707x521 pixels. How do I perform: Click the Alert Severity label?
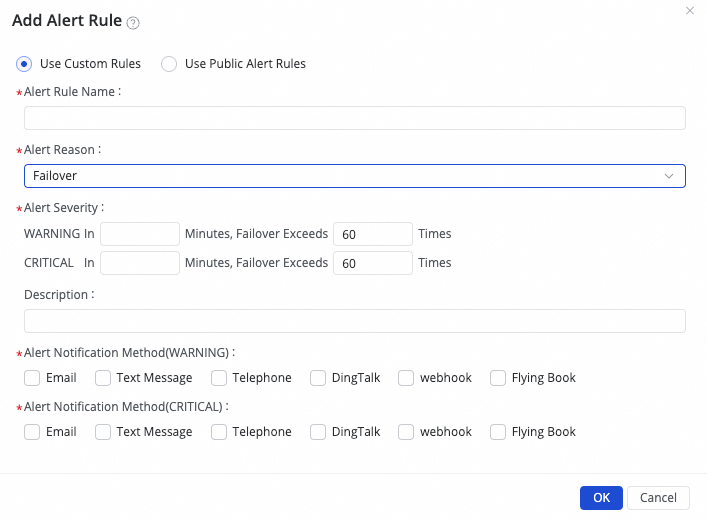pyautogui.click(x=64, y=208)
